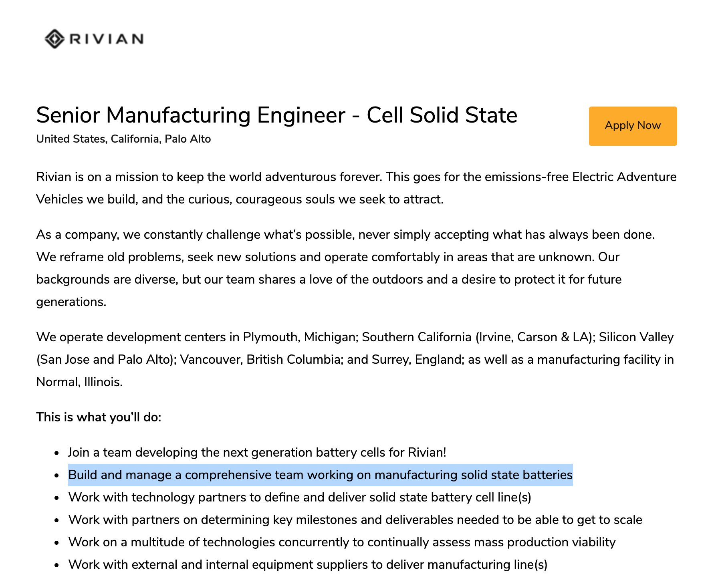Click the bullet about technology partners
The image size is (710, 588).
pyautogui.click(x=299, y=497)
